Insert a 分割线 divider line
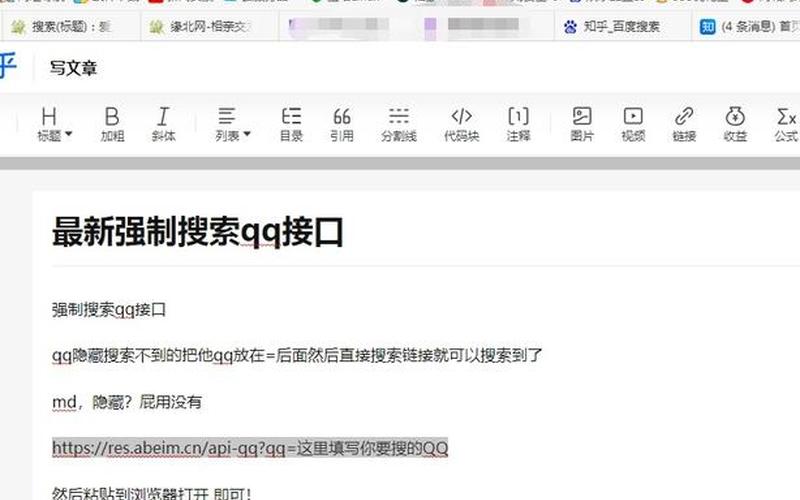 pos(399,124)
